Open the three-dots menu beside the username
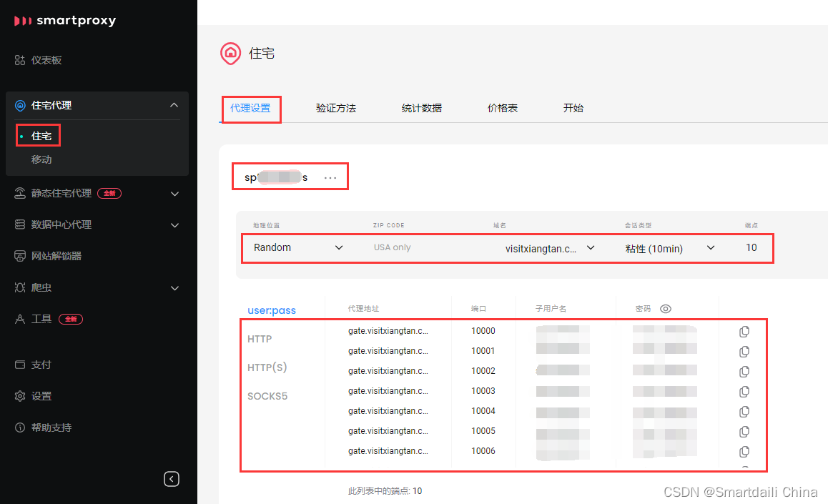 click(330, 178)
